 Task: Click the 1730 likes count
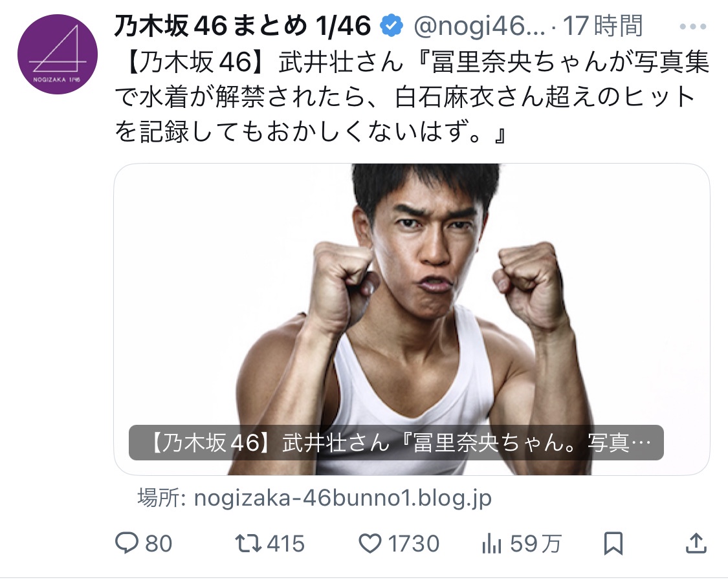[414, 543]
